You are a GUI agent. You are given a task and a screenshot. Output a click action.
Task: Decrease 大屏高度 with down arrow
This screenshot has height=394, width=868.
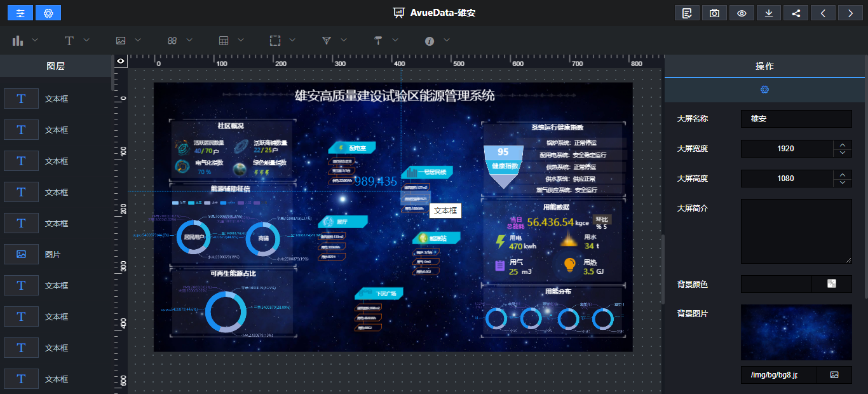coord(843,183)
